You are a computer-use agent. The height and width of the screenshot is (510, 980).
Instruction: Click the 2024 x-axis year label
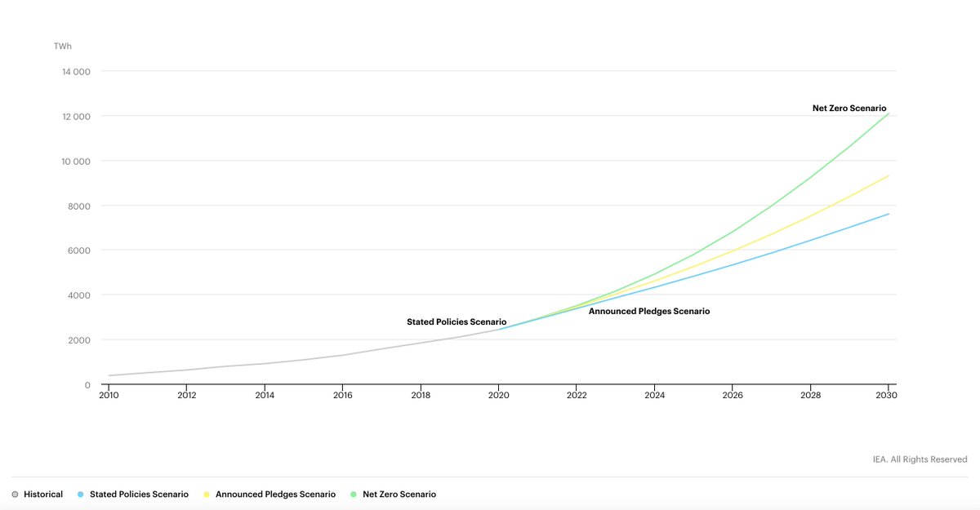coord(654,395)
